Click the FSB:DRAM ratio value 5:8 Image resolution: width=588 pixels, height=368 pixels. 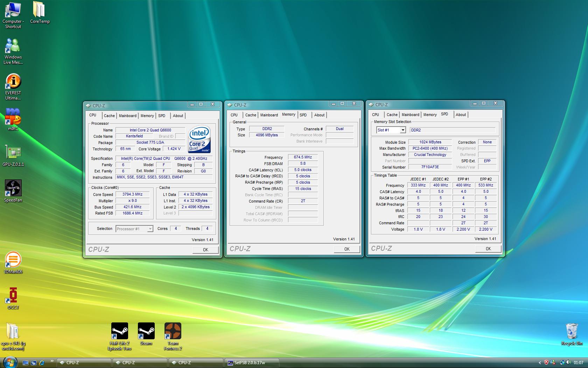pos(303,163)
